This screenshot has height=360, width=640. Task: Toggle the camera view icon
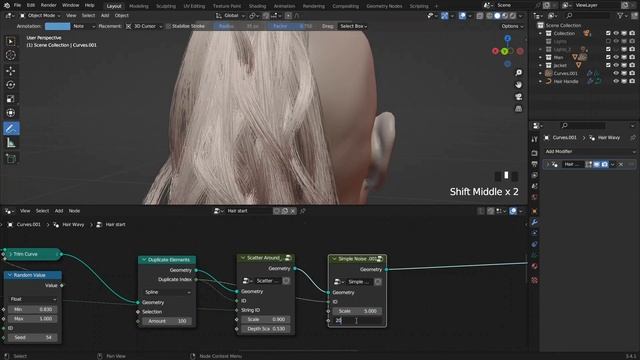tap(518, 97)
